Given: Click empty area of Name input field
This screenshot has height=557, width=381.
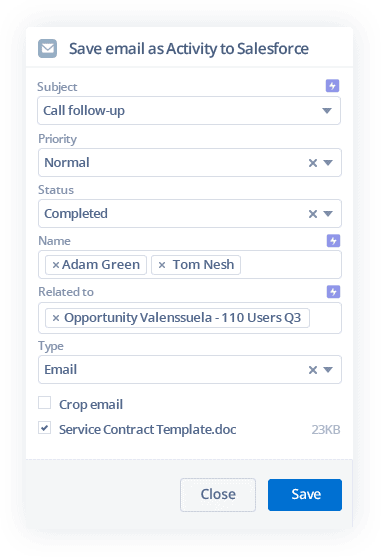Looking at the screenshot, I should pyautogui.click(x=289, y=265).
